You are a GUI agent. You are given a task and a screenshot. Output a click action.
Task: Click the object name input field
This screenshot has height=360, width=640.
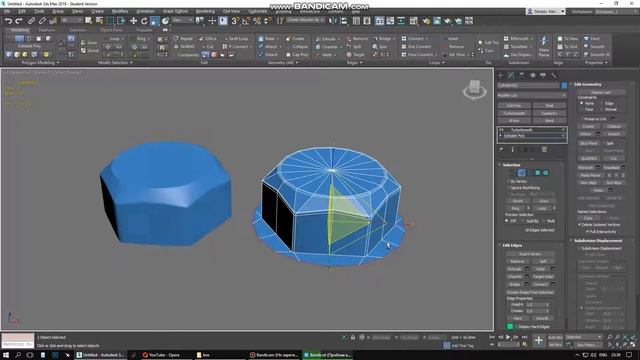[x=529, y=85]
